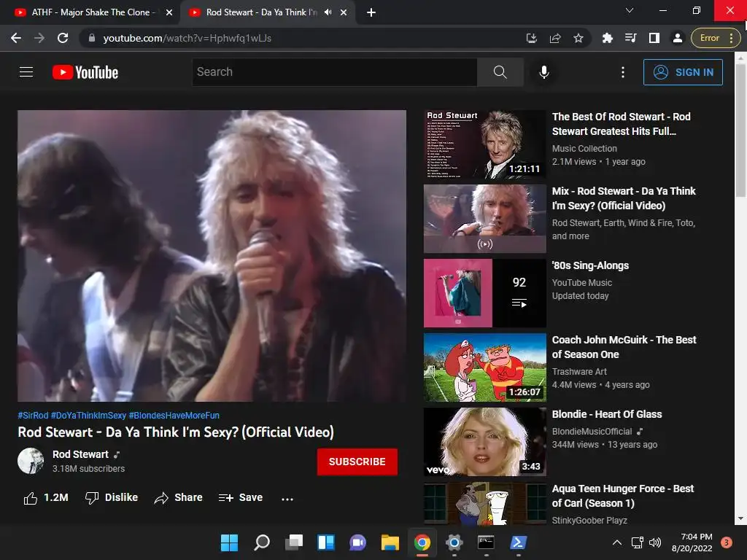The image size is (747, 560).
Task: Click the video player to pause
Action: [x=212, y=256]
